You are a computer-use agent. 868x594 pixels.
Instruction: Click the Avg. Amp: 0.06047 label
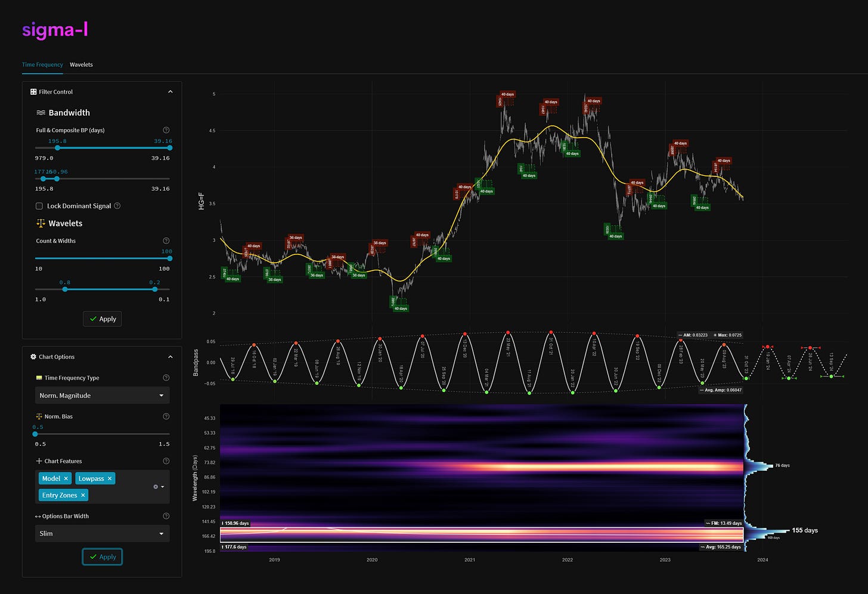720,390
